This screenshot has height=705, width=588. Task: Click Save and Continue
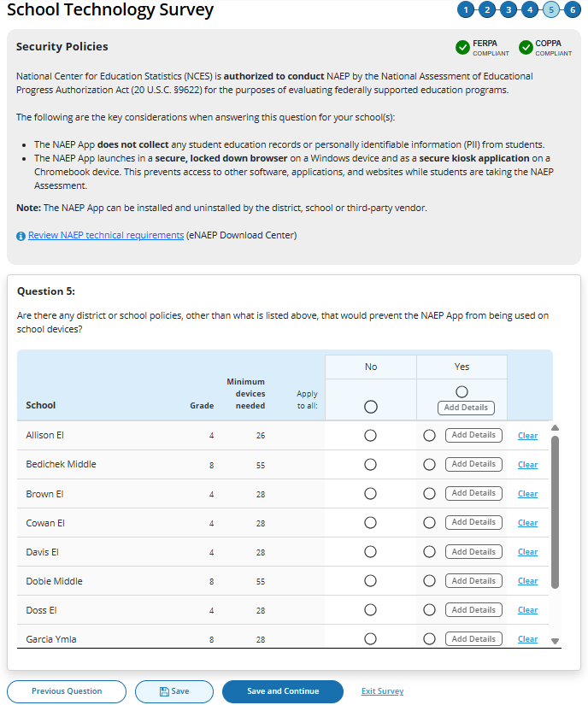click(283, 691)
